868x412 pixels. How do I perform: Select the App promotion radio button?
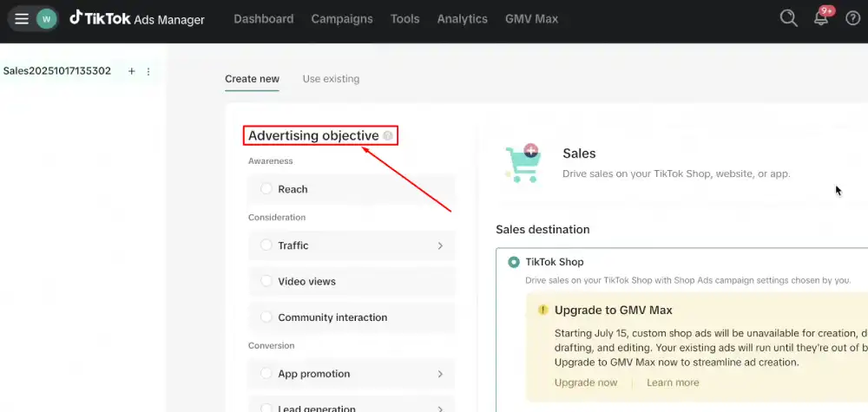pos(266,374)
